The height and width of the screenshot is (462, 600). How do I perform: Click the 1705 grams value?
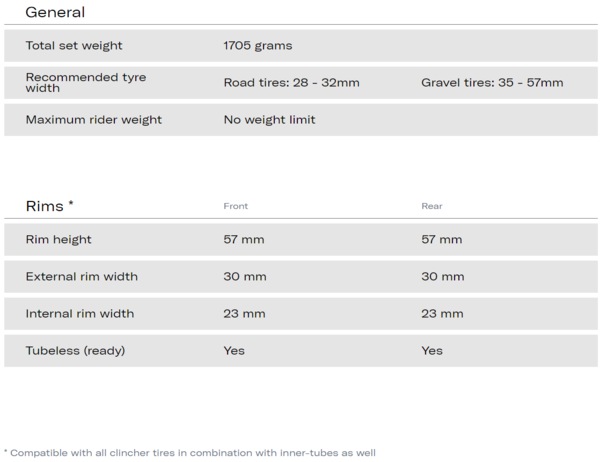(258, 46)
